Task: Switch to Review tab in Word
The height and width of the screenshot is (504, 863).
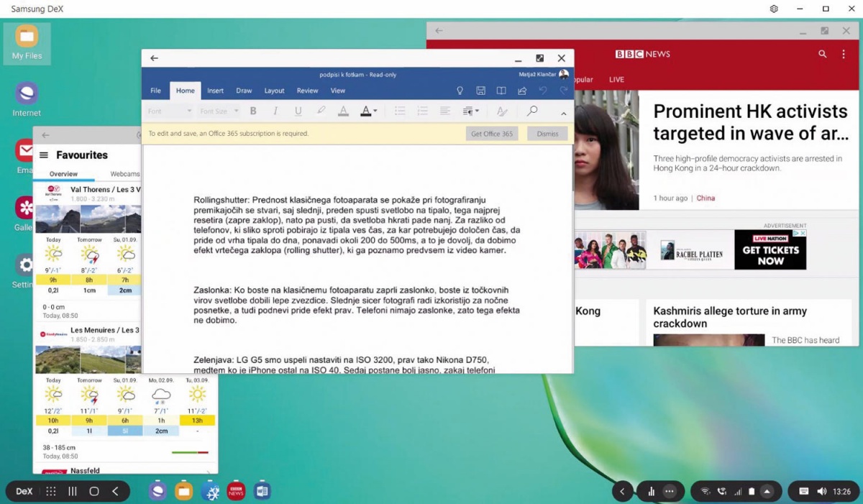Action: (307, 91)
